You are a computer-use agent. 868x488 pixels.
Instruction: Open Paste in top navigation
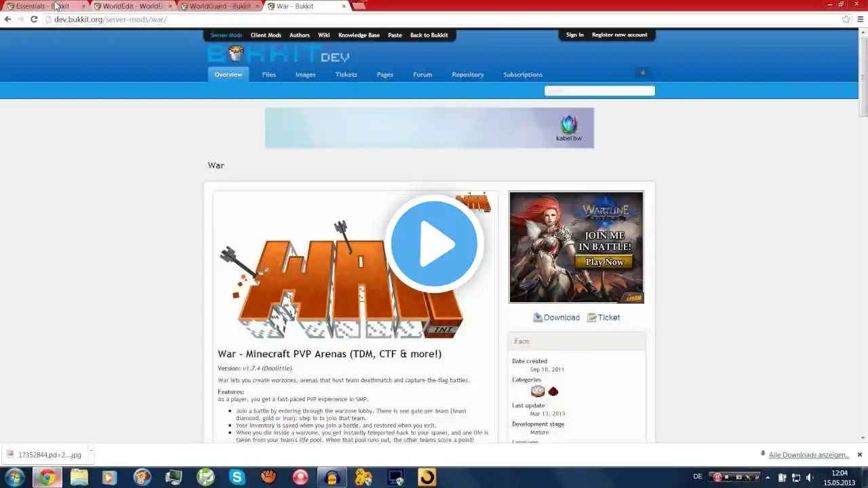pos(395,35)
